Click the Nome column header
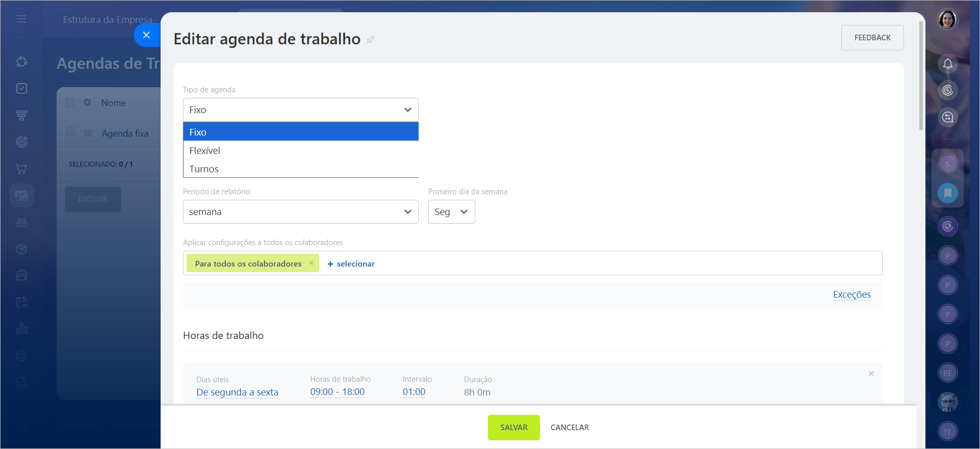980x449 pixels. coord(113,102)
